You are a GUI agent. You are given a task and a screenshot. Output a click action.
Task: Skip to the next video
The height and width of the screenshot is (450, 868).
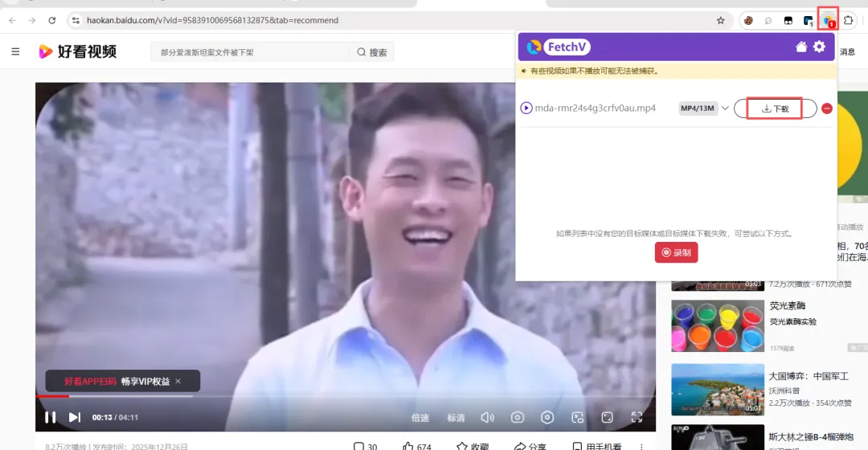(x=74, y=417)
